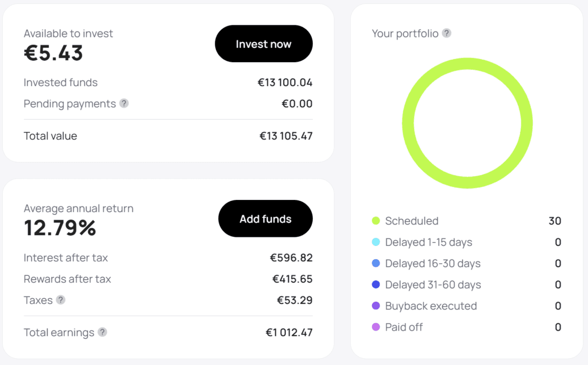This screenshot has height=365, width=588.
Task: Click the Scheduled count of 30
Action: click(555, 221)
